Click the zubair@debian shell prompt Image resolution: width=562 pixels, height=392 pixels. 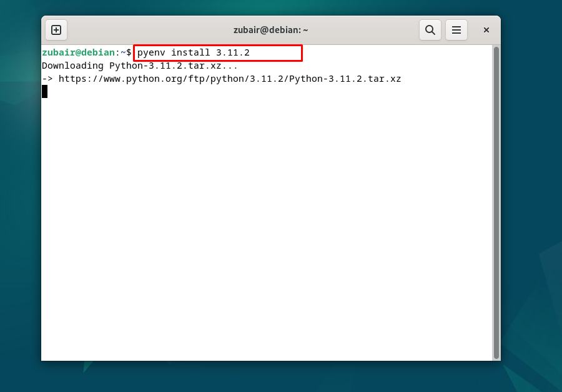(x=86, y=52)
